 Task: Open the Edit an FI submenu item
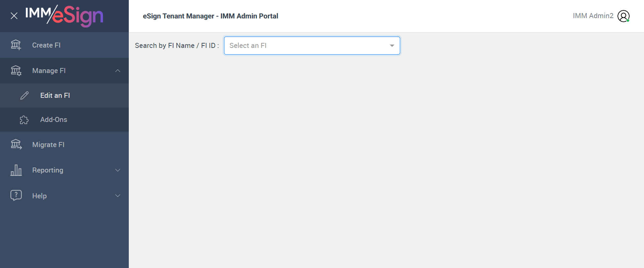pyautogui.click(x=64, y=95)
